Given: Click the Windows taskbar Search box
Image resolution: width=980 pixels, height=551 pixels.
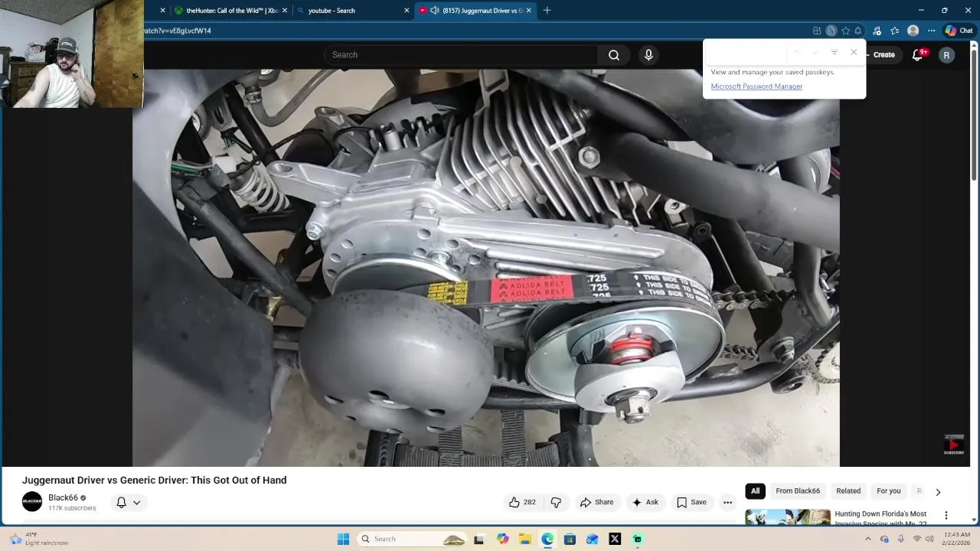Looking at the screenshot, I should coord(412,539).
